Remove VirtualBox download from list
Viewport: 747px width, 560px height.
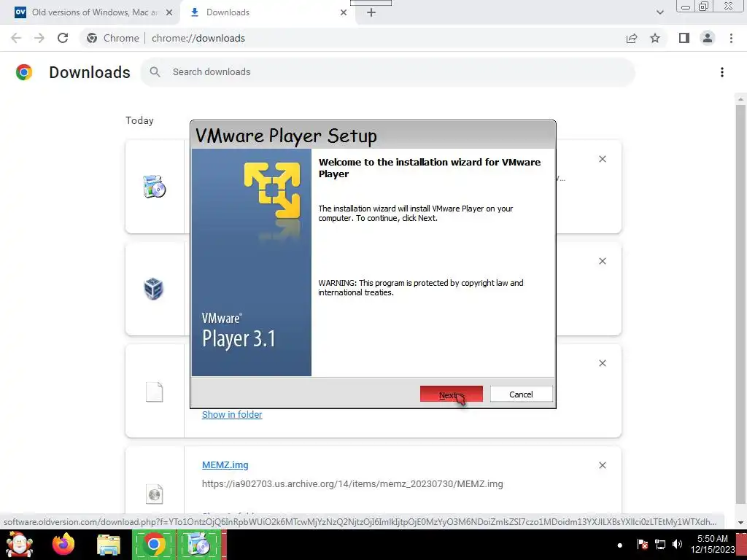602,261
